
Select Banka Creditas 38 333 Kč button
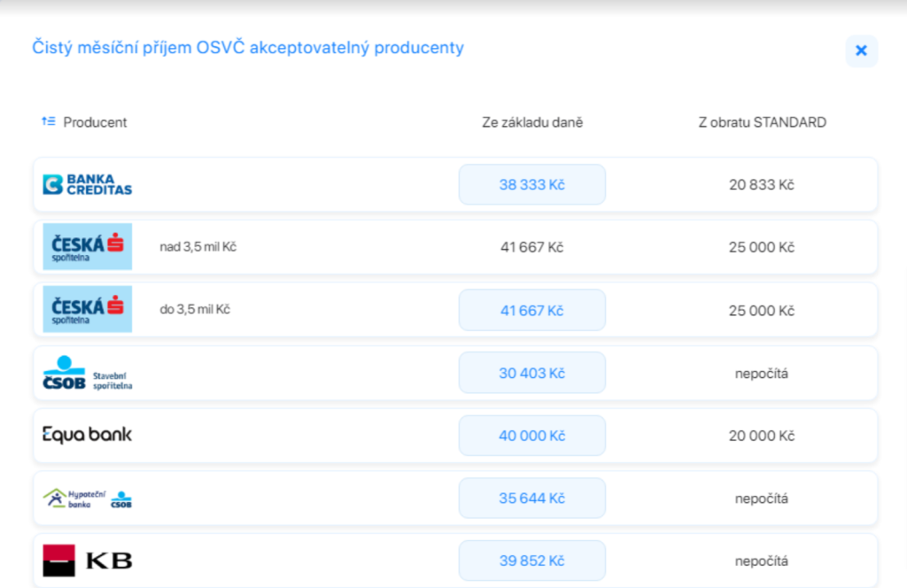532,184
